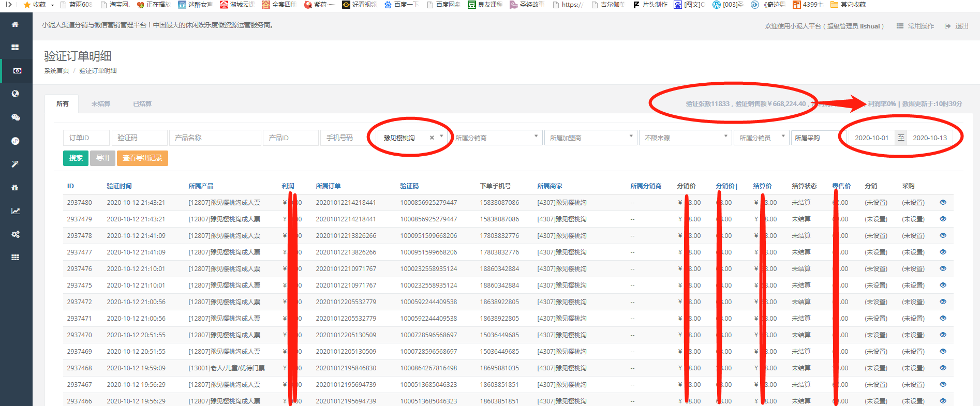The width and height of the screenshot is (980, 406).
Task: Switch to the 已结算 tab
Action: (x=142, y=104)
